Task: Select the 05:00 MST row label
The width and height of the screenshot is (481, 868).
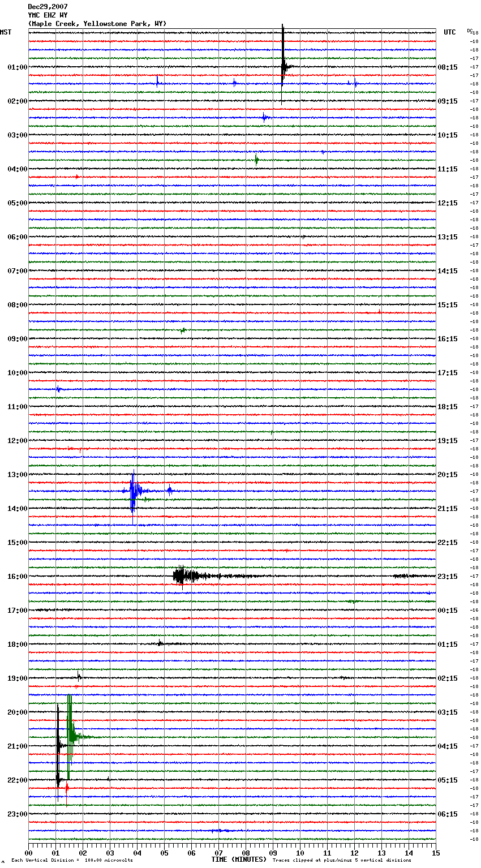Action: (18, 203)
